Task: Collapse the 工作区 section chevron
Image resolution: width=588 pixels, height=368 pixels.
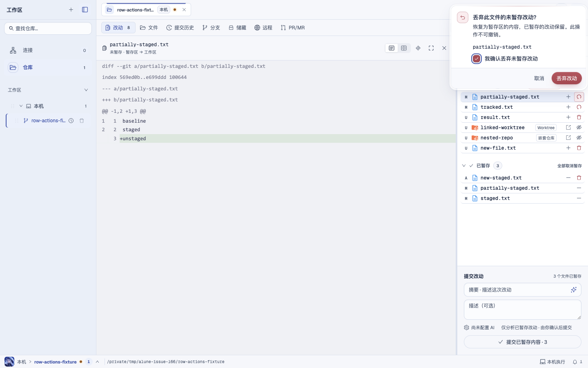Action: pyautogui.click(x=86, y=90)
